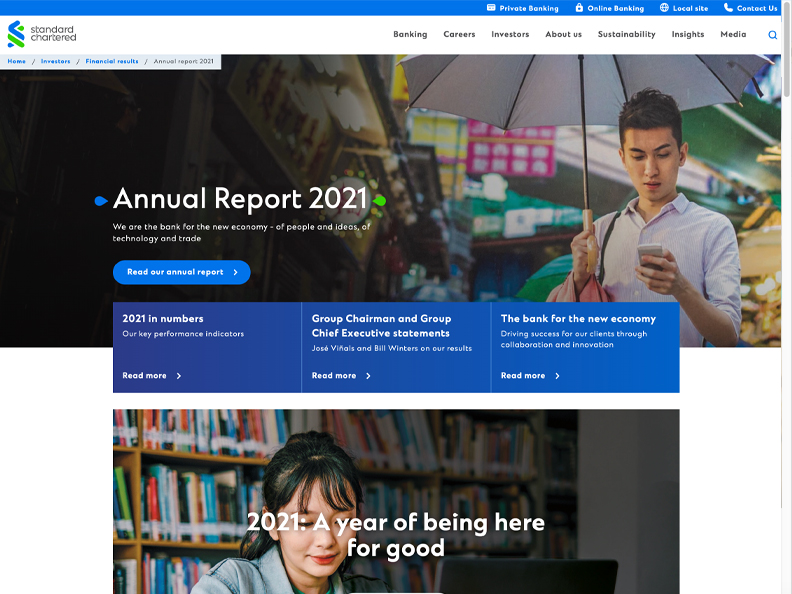Open the Media menu
792x594 pixels.
(x=733, y=34)
